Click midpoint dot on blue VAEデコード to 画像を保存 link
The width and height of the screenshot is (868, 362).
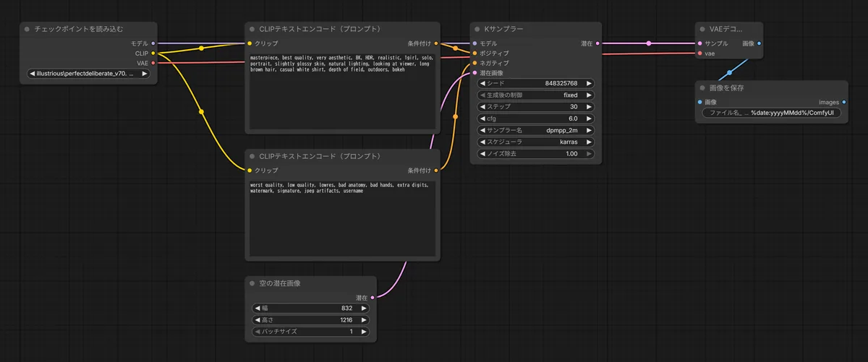pos(729,72)
